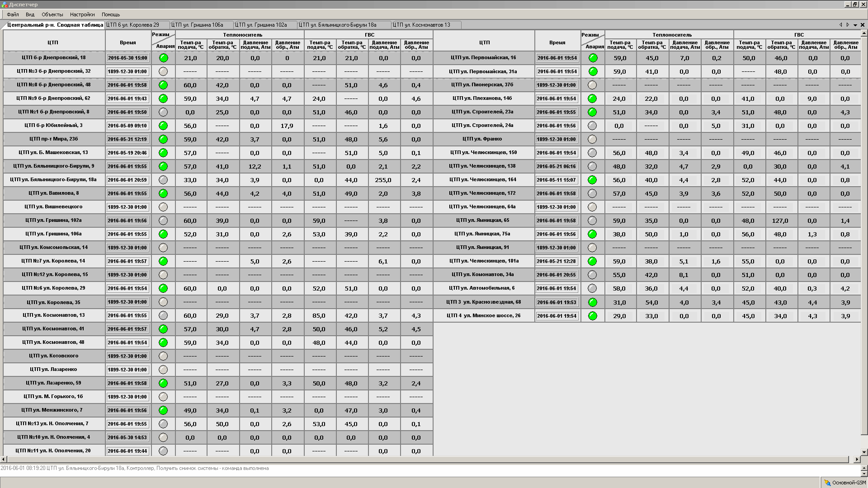Click time field for ЦТП ул. Вавилова, 8
Image resolution: width=868 pixels, height=488 pixels.
[x=127, y=193]
